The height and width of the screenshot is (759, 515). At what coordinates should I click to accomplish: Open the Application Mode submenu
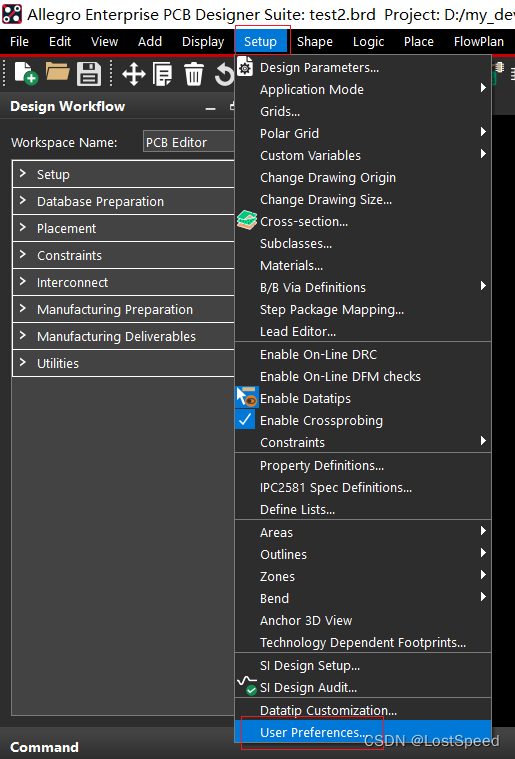(363, 90)
